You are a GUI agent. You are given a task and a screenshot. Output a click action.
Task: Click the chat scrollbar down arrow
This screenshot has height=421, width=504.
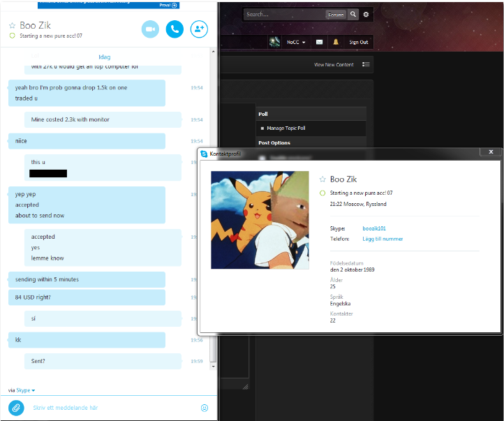click(213, 367)
